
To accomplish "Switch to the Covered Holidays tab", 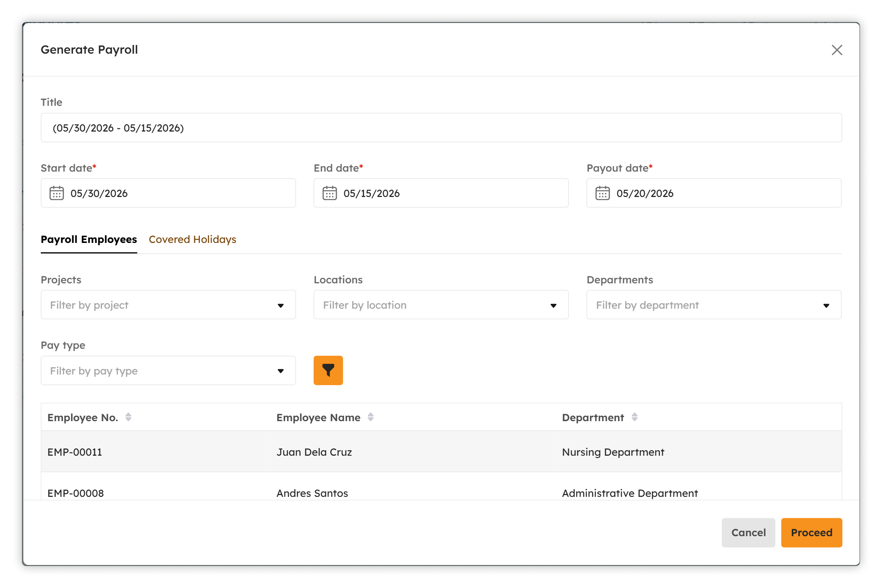I will 192,239.
